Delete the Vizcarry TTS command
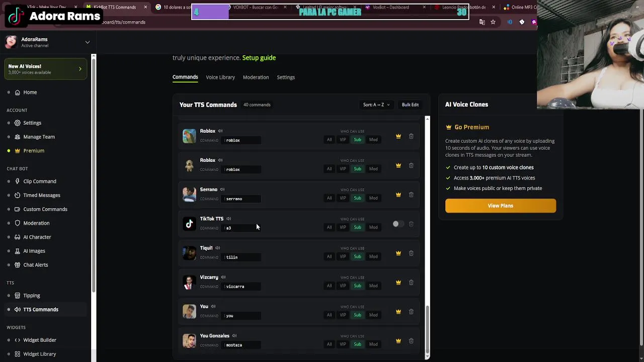Viewport: 644px width, 362px height. coord(411,282)
